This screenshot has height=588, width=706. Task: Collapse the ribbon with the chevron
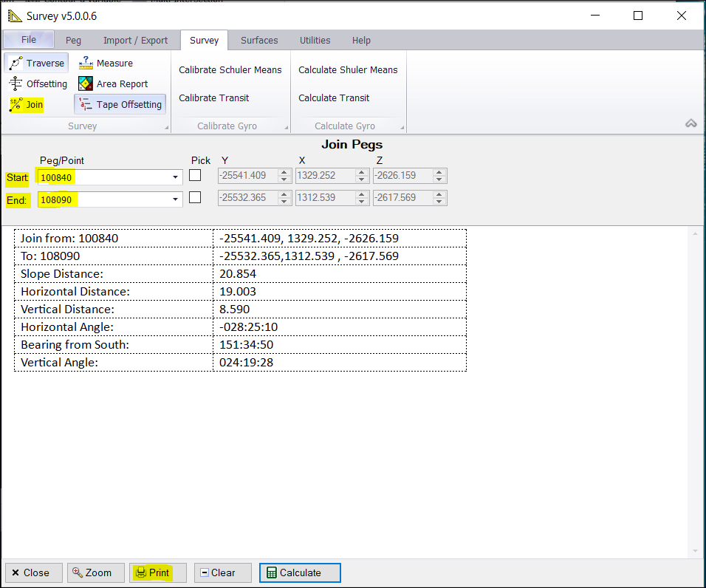coord(690,124)
